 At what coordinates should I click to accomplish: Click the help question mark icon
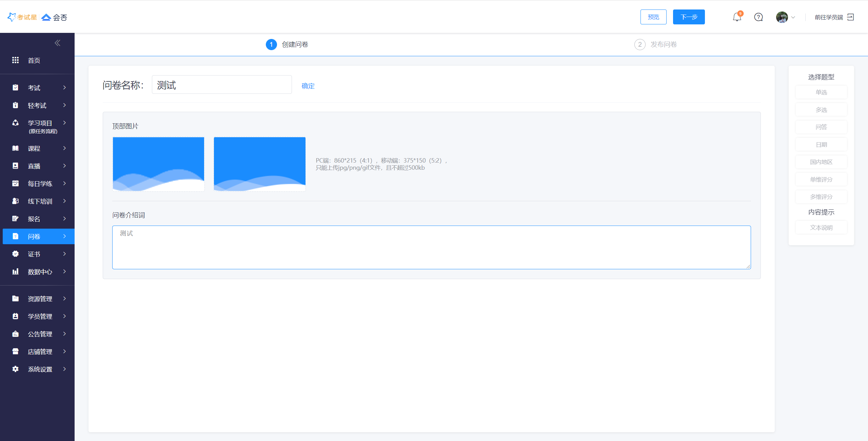point(758,17)
